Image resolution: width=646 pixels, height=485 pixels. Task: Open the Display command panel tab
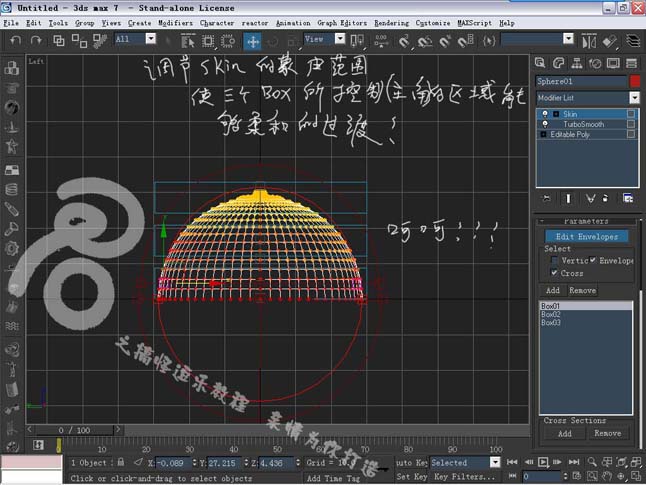click(613, 63)
